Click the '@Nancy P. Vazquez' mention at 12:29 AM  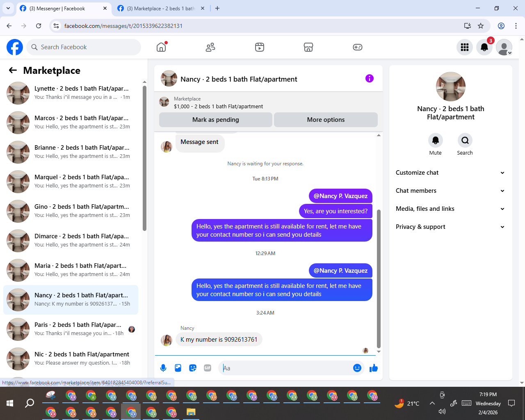click(340, 271)
